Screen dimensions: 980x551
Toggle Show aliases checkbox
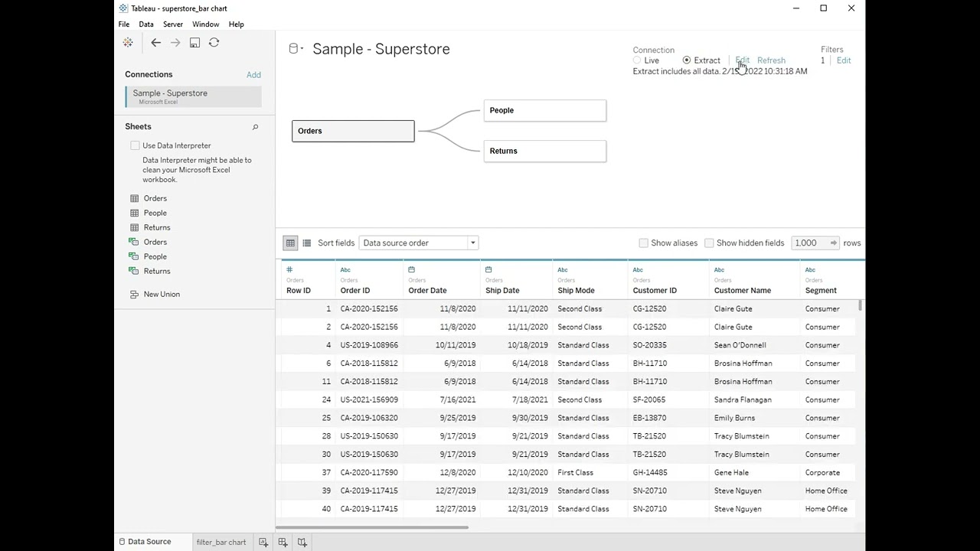point(643,243)
